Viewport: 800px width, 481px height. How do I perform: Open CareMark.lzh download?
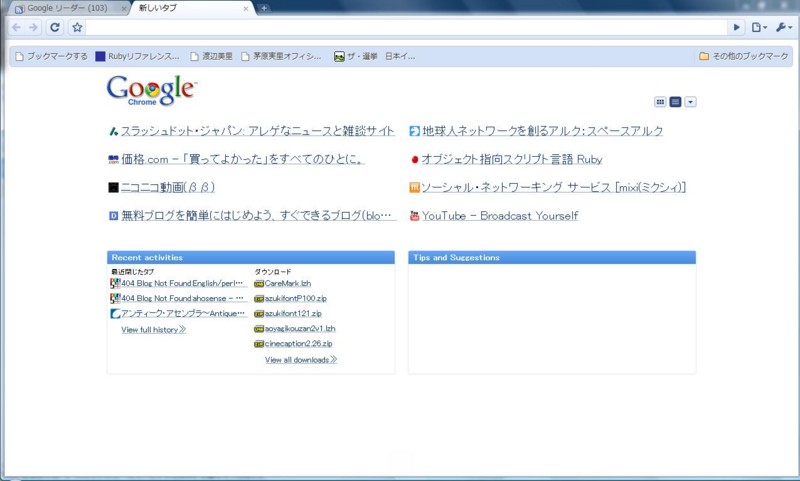point(288,283)
